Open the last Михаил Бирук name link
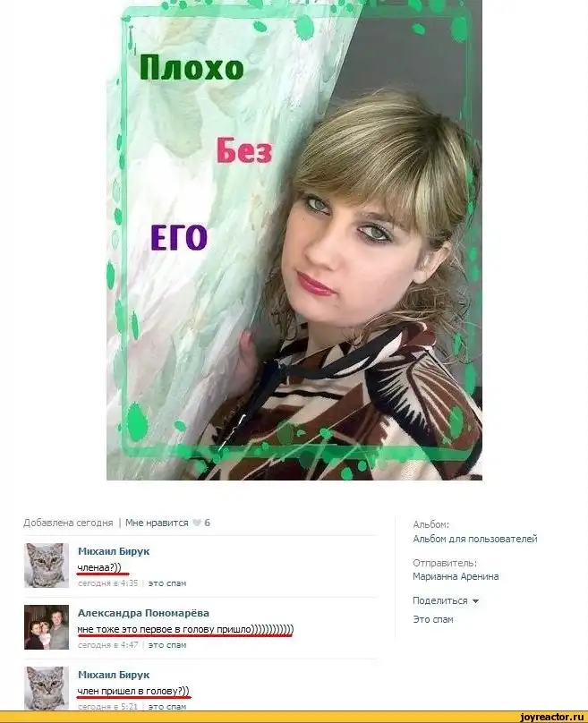 114,675
